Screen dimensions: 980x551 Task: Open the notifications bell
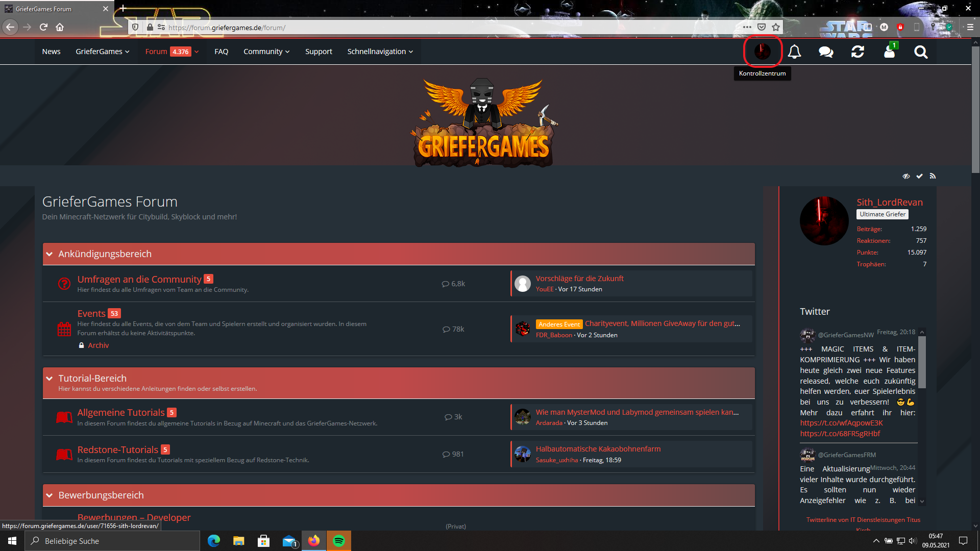[x=794, y=52]
